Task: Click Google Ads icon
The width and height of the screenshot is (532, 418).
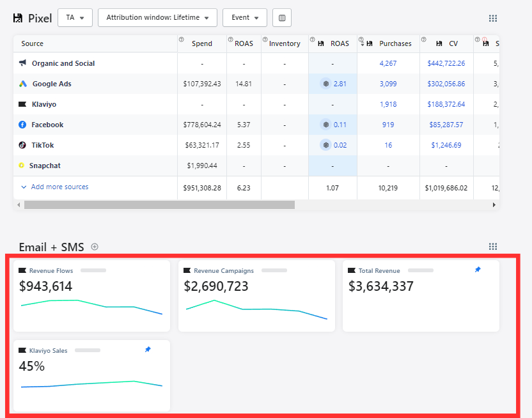Action: point(23,84)
